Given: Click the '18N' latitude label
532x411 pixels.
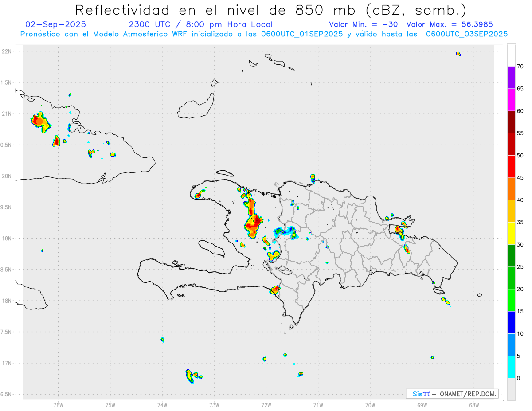Looking at the screenshot, I should click(8, 301).
